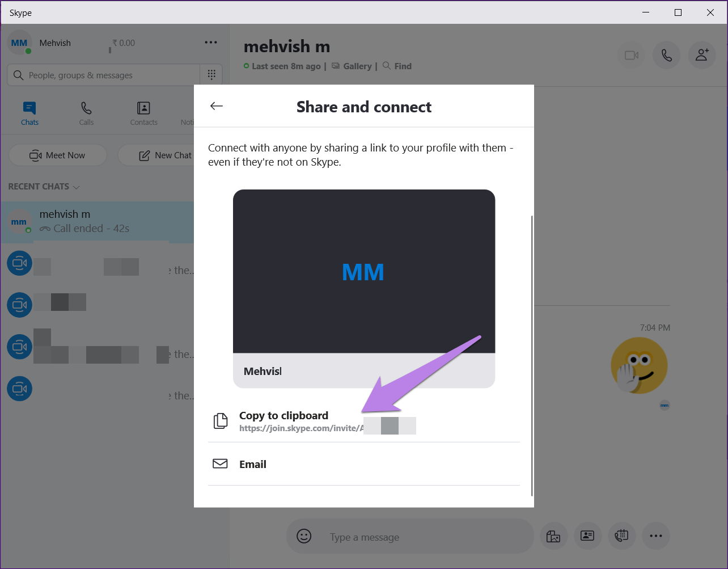Click the Meet Now button

[x=58, y=155]
